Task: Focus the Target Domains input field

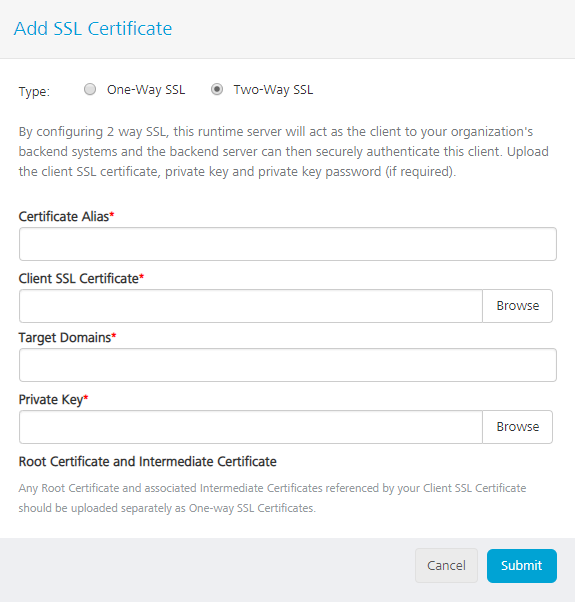Action: pos(288,365)
